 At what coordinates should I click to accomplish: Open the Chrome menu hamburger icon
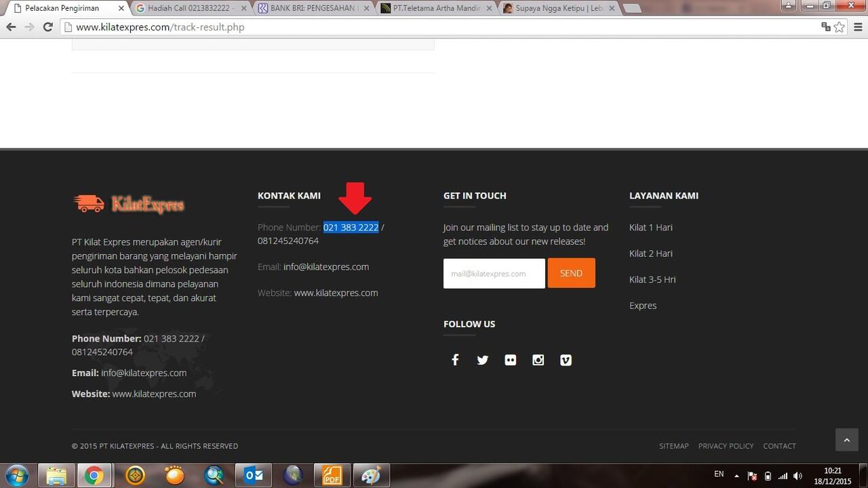click(858, 27)
